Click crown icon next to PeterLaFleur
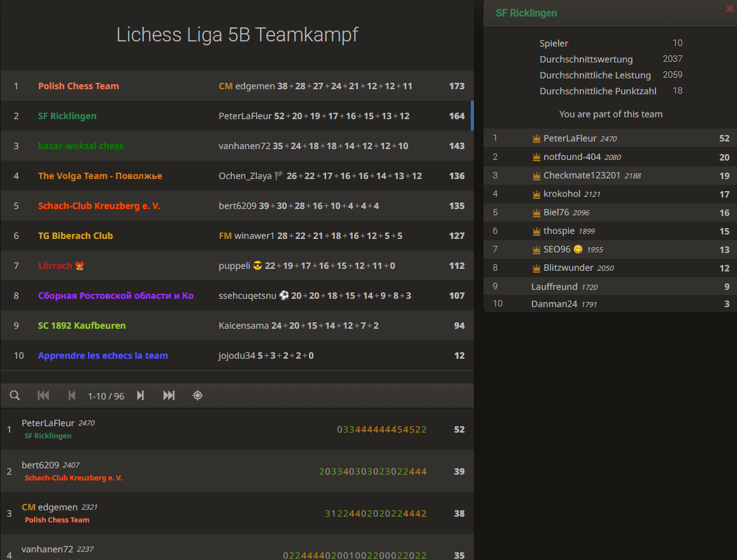The width and height of the screenshot is (737, 560). (x=536, y=138)
